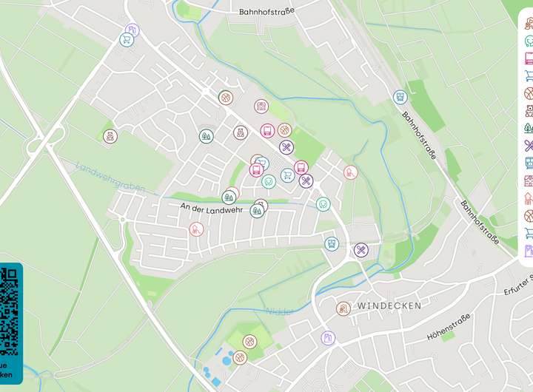Image resolution: width=533 pixels, height=392 pixels.
Task: Pick the fork-and-knife icon in the right legend panel
Action: tap(529, 146)
